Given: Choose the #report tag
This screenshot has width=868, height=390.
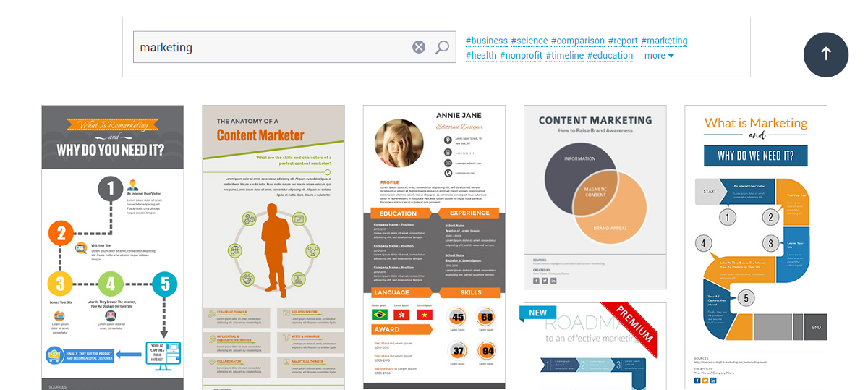Looking at the screenshot, I should point(623,41).
